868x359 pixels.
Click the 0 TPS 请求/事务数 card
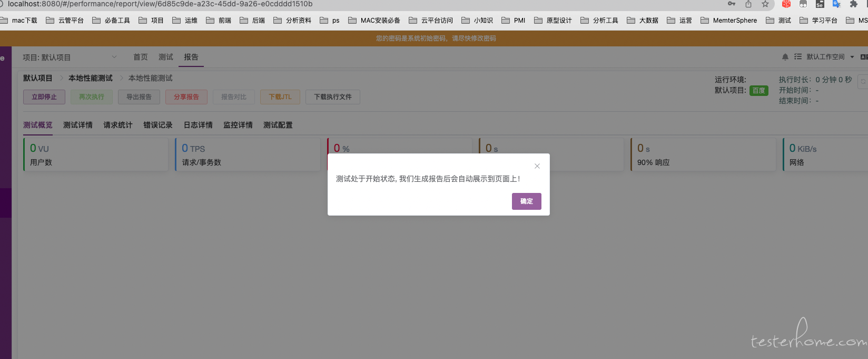pyautogui.click(x=248, y=154)
